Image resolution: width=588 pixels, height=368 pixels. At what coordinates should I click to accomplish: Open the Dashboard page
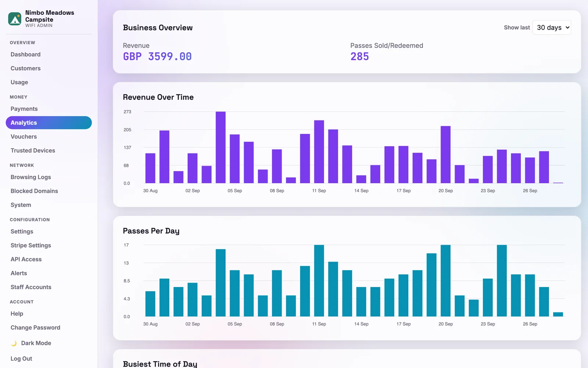click(x=49, y=54)
